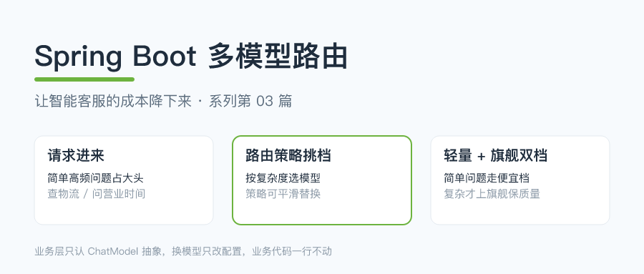Open the highlighted 路由策略挑档 card

pyautogui.click(x=322, y=180)
